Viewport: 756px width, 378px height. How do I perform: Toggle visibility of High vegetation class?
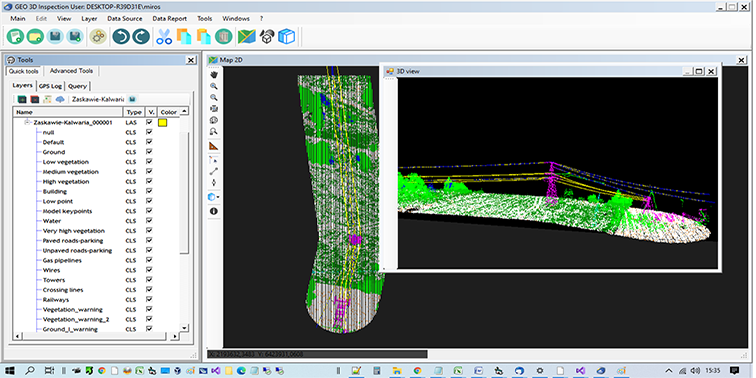[x=149, y=181]
